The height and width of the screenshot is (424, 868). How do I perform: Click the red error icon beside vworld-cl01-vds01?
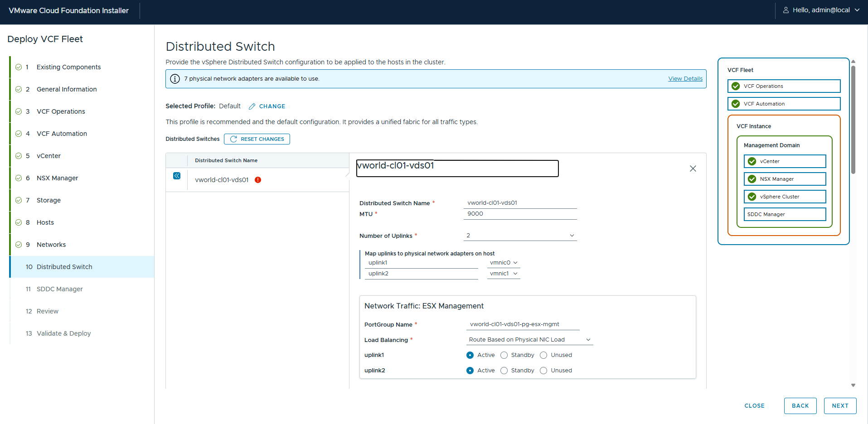pos(258,180)
